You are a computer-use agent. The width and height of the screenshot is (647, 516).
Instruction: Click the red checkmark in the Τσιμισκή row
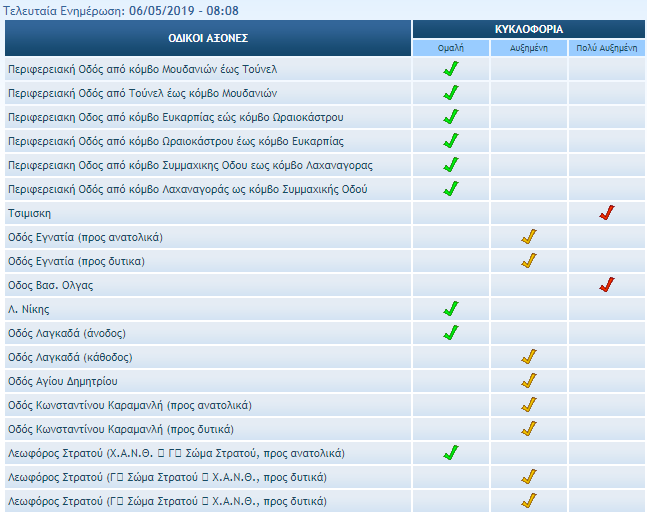[606, 213]
